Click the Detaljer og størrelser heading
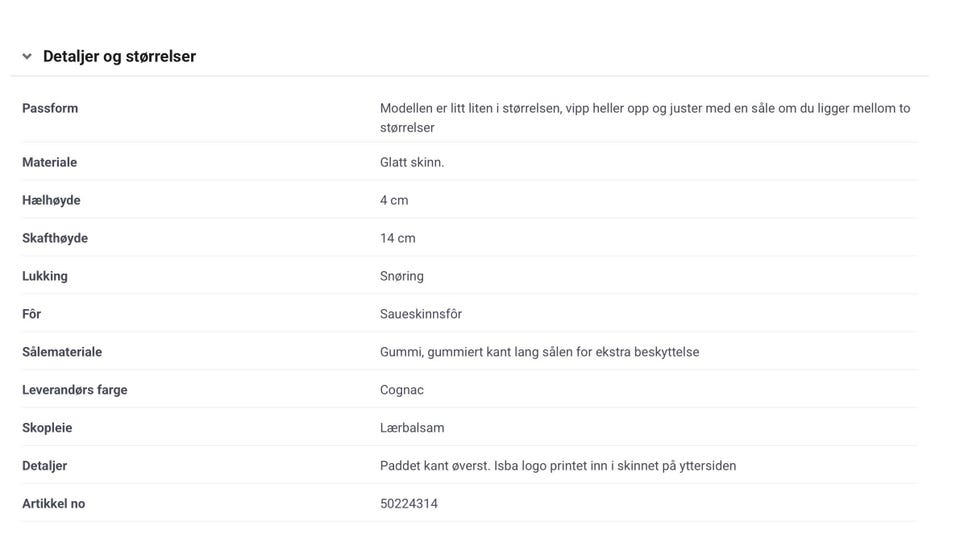 click(x=119, y=57)
